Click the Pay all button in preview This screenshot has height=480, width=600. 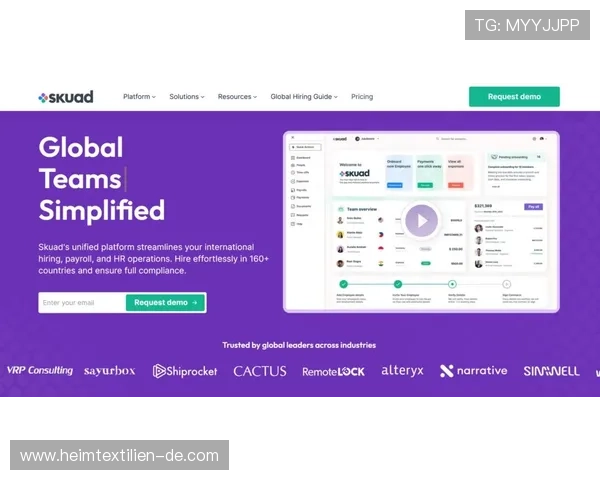(x=534, y=207)
